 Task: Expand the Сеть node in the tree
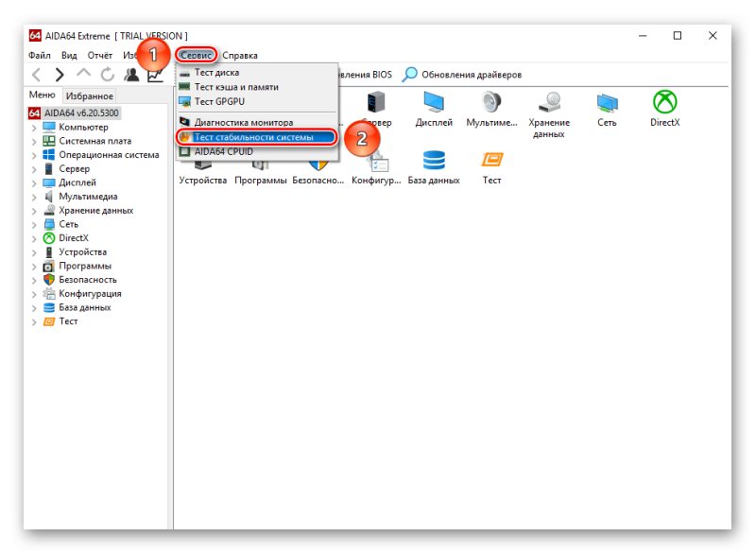(34, 225)
